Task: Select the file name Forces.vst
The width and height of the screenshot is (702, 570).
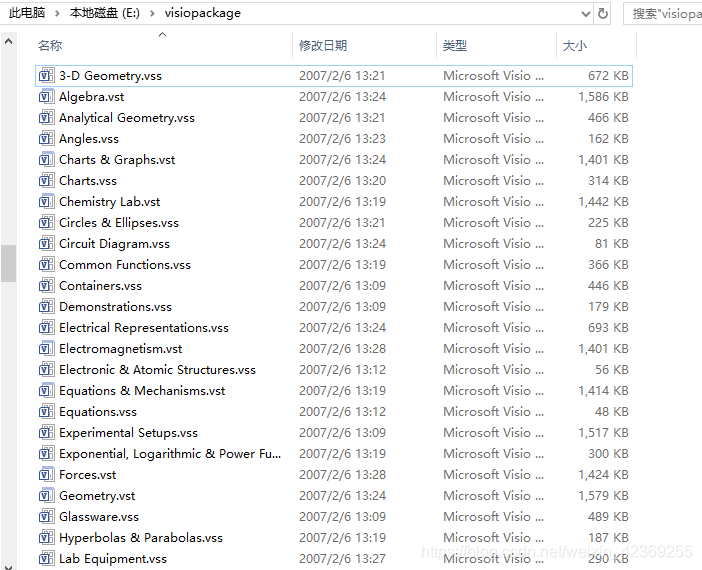Action: [x=87, y=475]
